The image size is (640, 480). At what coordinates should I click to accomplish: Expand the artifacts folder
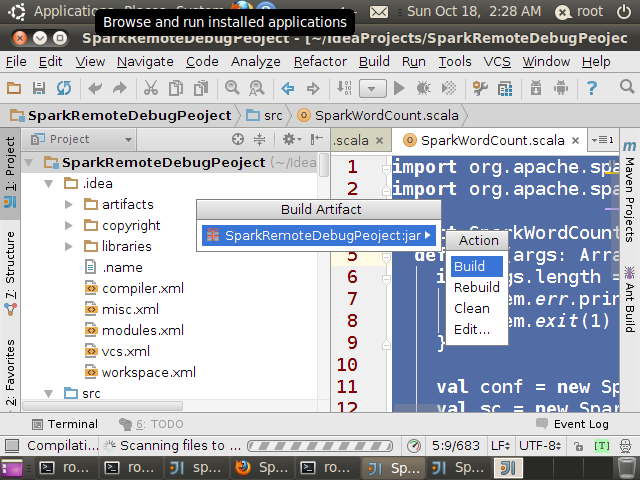point(69,204)
